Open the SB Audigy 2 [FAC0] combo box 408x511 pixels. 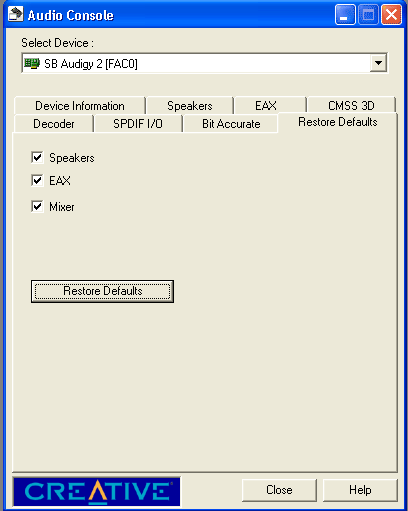204,63
